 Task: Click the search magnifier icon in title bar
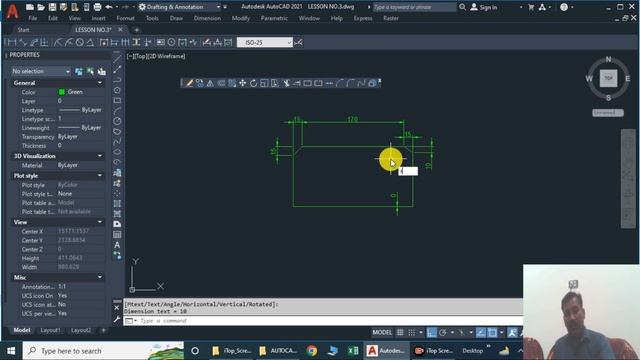(x=462, y=7)
